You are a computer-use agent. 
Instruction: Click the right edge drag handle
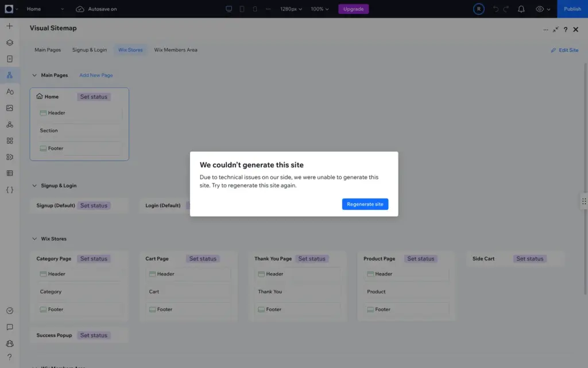tap(584, 201)
